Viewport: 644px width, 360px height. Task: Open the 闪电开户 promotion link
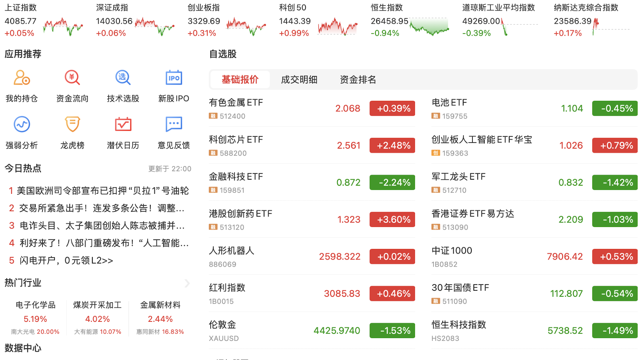click(66, 261)
